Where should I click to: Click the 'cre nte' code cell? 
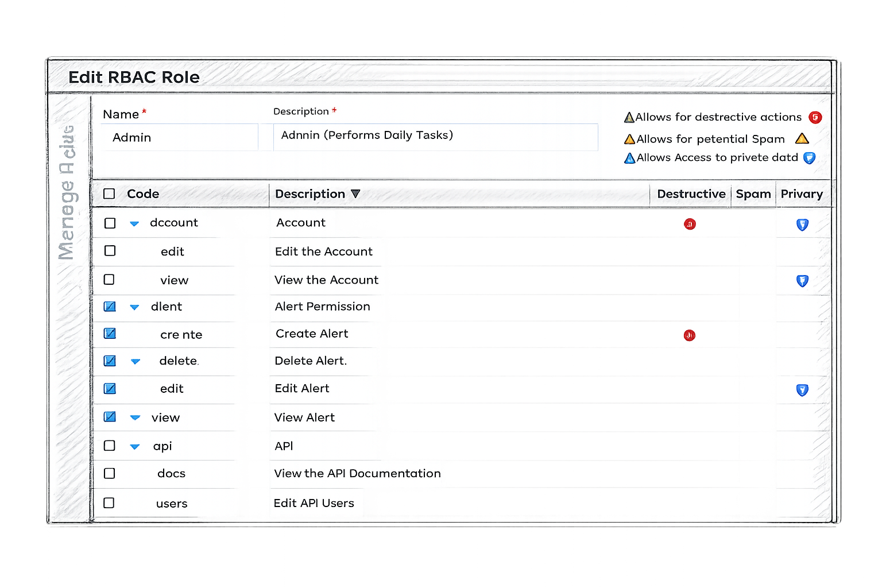[x=181, y=335]
